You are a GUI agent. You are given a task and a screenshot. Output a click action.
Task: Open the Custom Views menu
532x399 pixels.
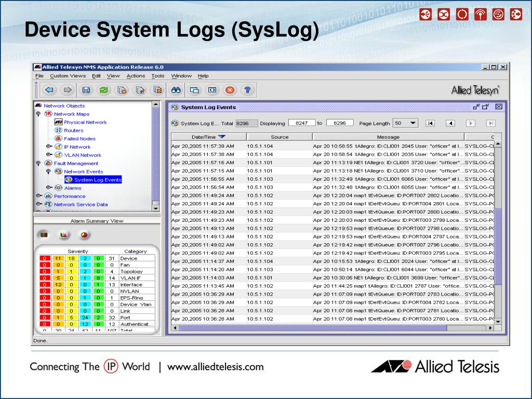coord(68,76)
